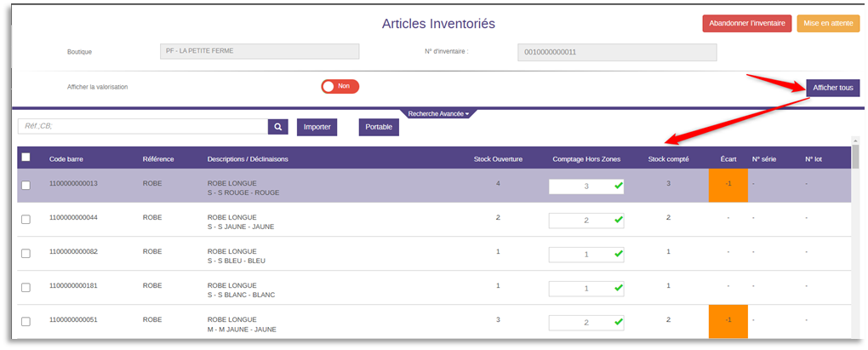Viewport: 868px width, 350px height.
Task: Focus the Réf.;CB; search field
Action: coord(143,126)
